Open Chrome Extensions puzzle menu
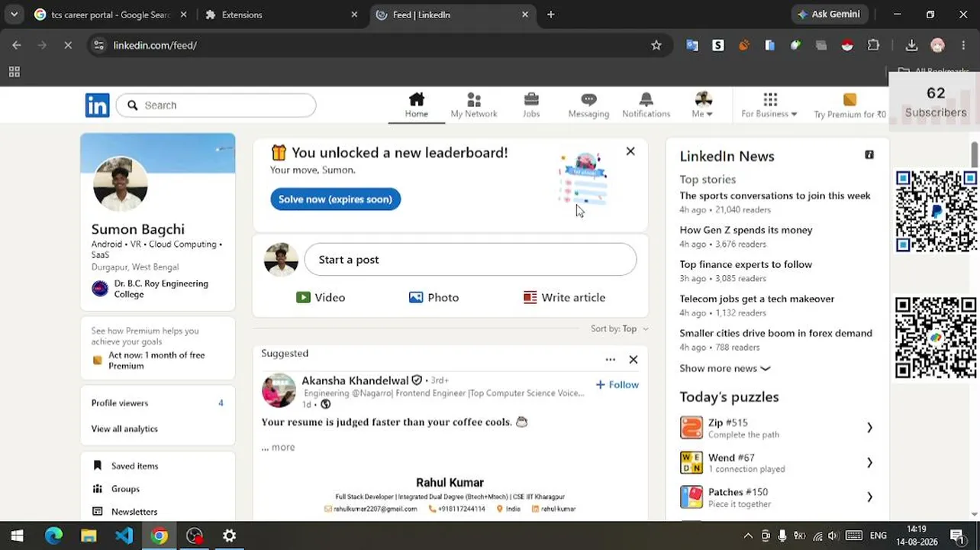This screenshot has width=980, height=550. (873, 45)
